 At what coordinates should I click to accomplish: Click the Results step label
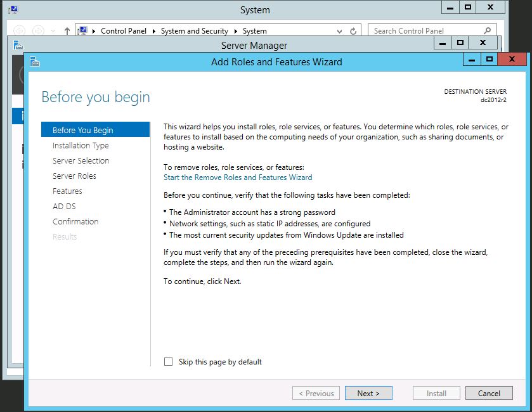tap(65, 236)
